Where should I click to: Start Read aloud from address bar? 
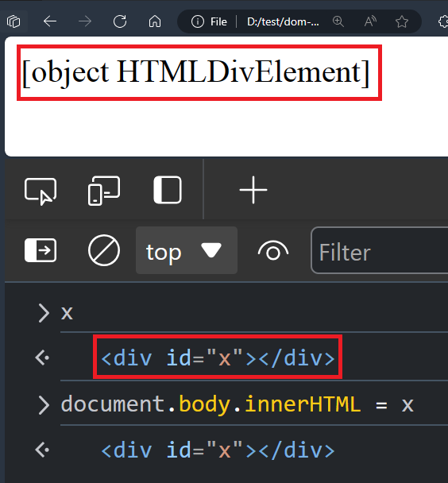(x=370, y=21)
